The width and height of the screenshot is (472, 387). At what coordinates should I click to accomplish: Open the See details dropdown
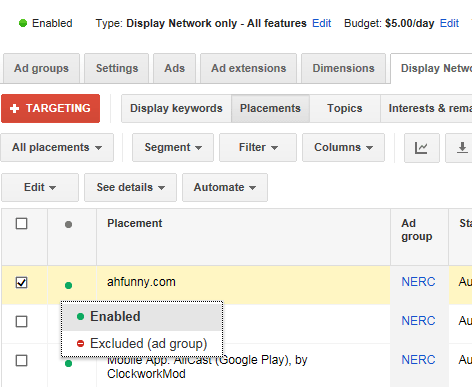tap(130, 187)
